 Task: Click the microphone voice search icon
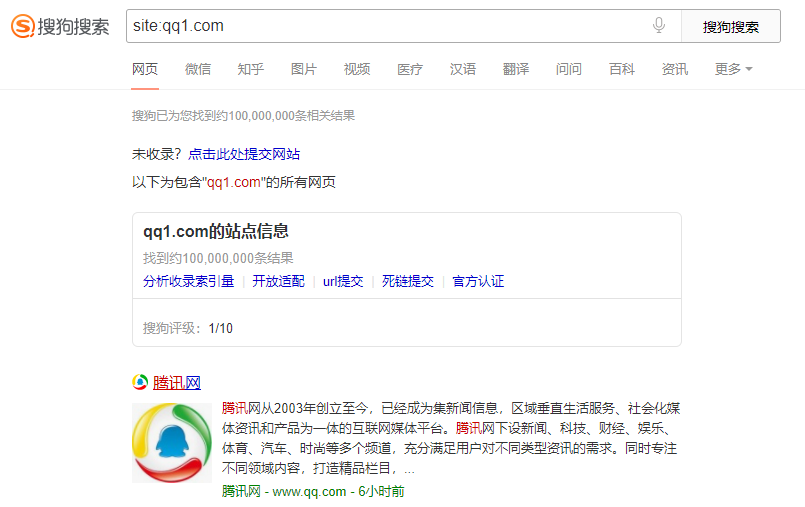[659, 26]
